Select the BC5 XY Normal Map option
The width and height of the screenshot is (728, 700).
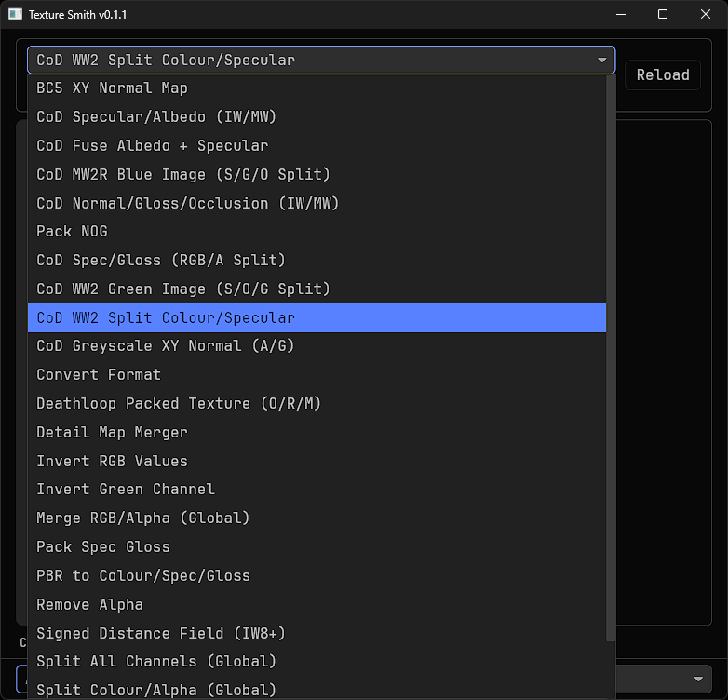(317, 88)
